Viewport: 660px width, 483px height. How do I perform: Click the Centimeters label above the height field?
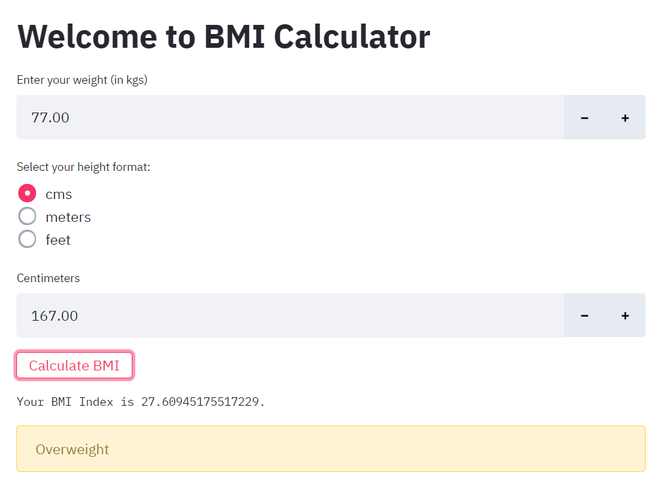point(48,278)
